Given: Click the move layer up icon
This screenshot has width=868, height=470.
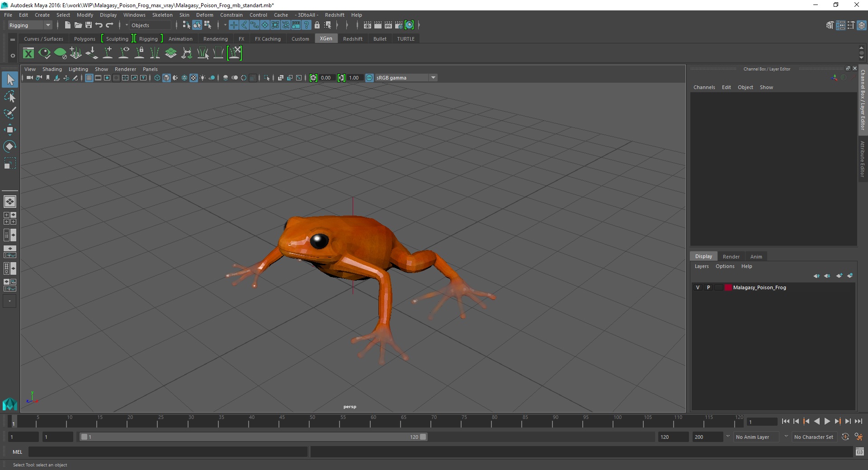Looking at the screenshot, I should [x=816, y=276].
